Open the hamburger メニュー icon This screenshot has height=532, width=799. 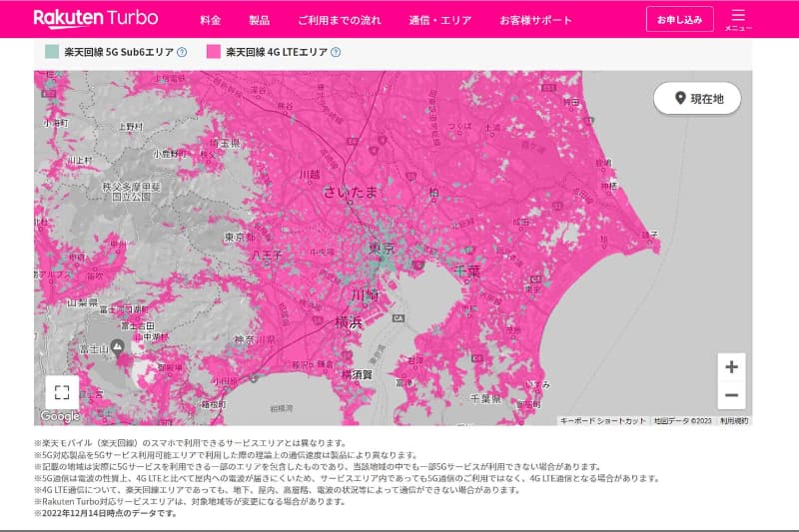pos(738,19)
